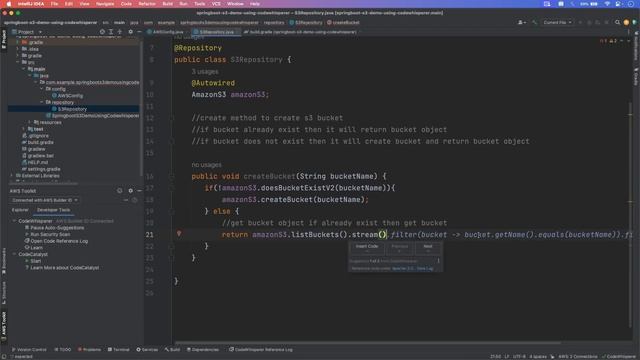This screenshot has width=640, height=360.
Task: Open the Refactor menu
Action: tap(147, 4)
